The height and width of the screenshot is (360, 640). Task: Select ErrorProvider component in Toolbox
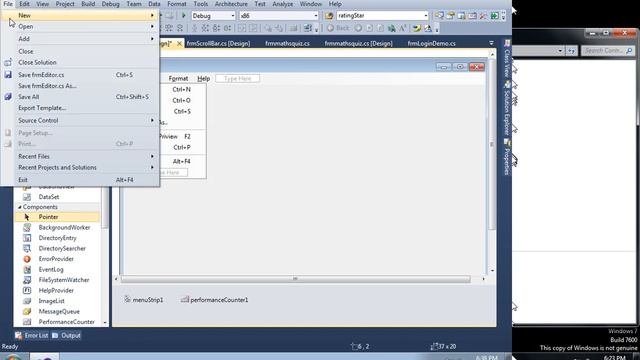57,259
